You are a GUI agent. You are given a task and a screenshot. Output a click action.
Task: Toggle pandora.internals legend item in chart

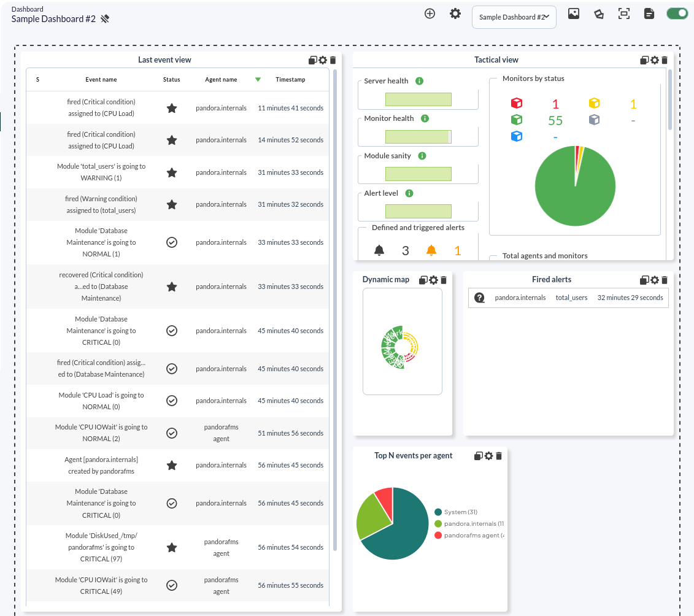point(469,523)
